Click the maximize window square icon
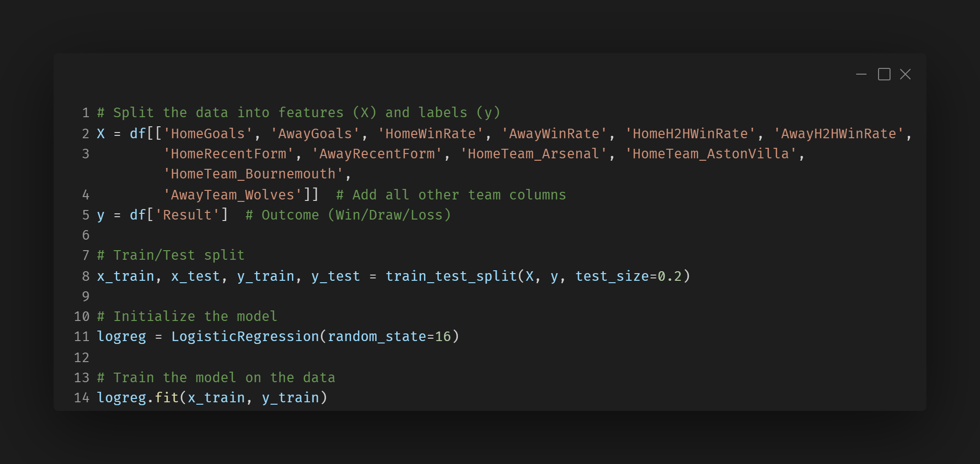This screenshot has width=980, height=464. (884, 75)
